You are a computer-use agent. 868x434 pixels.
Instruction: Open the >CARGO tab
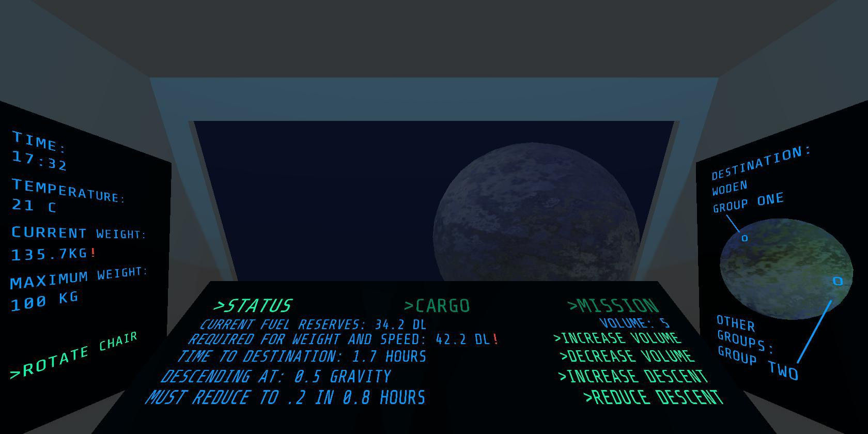[x=437, y=306]
